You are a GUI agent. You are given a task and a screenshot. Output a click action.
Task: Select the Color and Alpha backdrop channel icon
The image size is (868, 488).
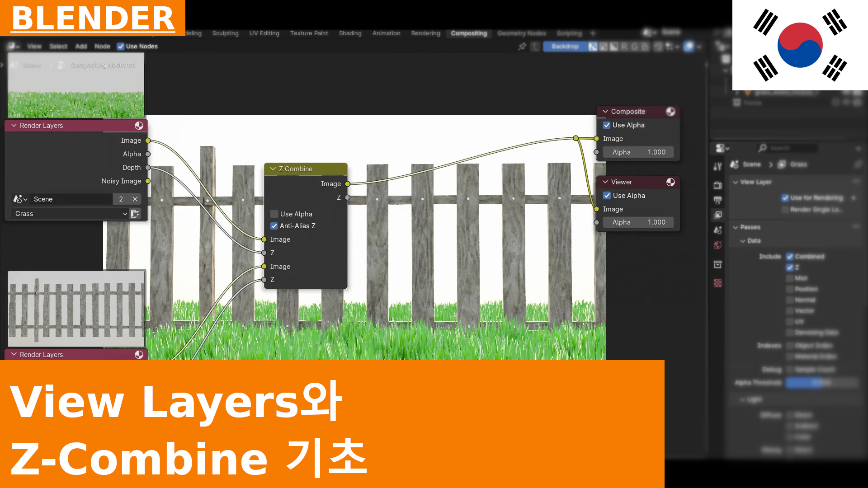[x=593, y=47]
